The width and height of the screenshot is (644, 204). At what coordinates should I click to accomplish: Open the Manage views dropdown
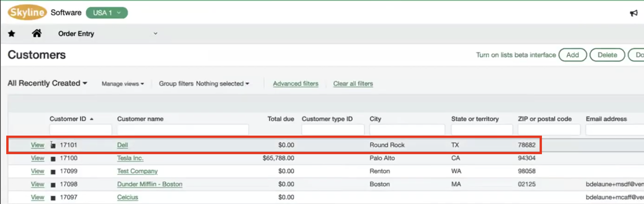tap(122, 84)
